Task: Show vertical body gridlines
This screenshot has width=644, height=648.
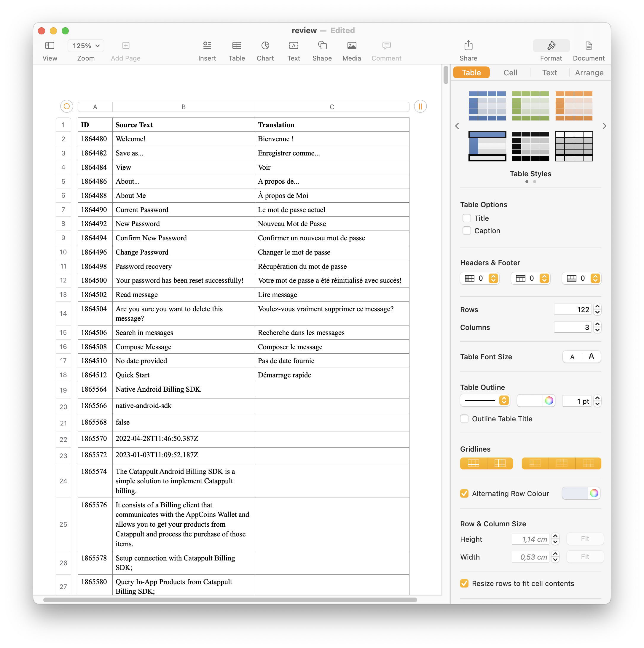Action: [500, 463]
